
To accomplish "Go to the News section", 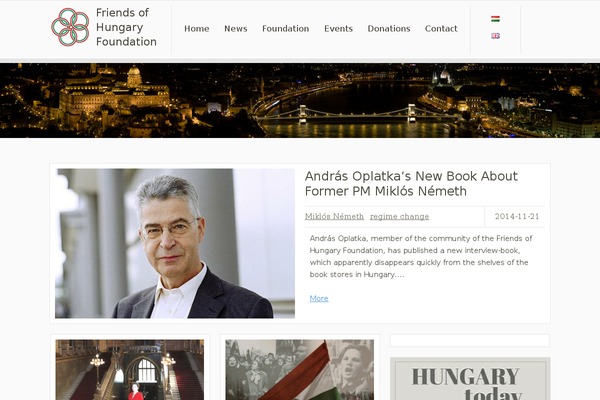I will coord(236,29).
